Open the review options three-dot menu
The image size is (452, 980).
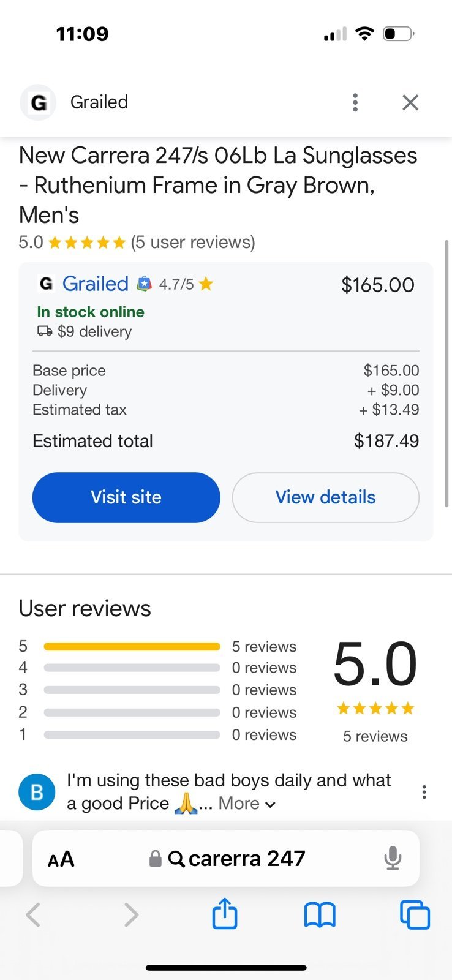[424, 792]
